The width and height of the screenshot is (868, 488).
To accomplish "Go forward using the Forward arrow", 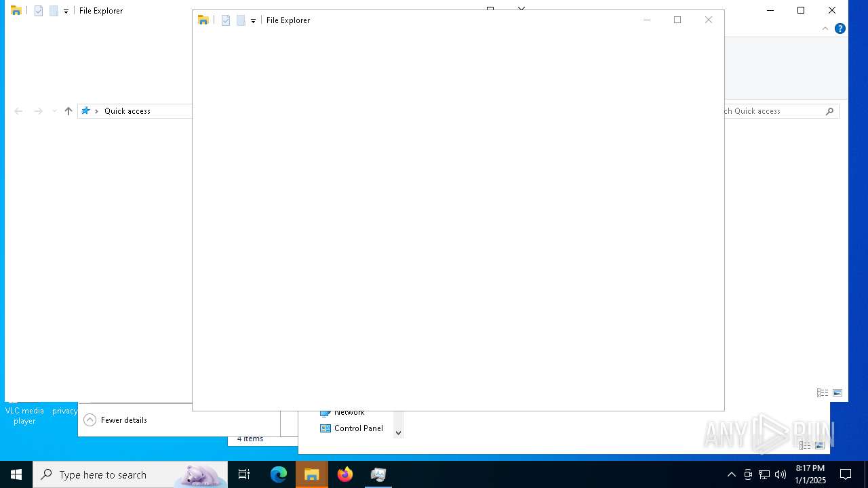I will 39,111.
